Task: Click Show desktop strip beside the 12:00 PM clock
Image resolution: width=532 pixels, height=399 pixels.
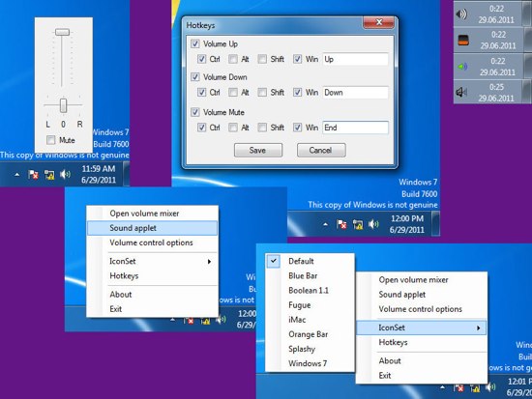Action: click(x=436, y=223)
